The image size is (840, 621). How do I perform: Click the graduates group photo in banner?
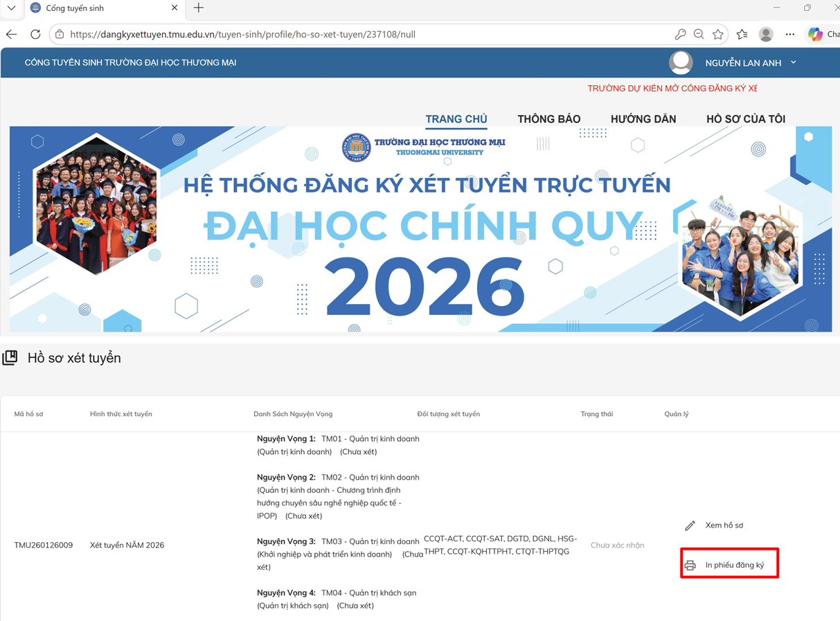(x=96, y=205)
